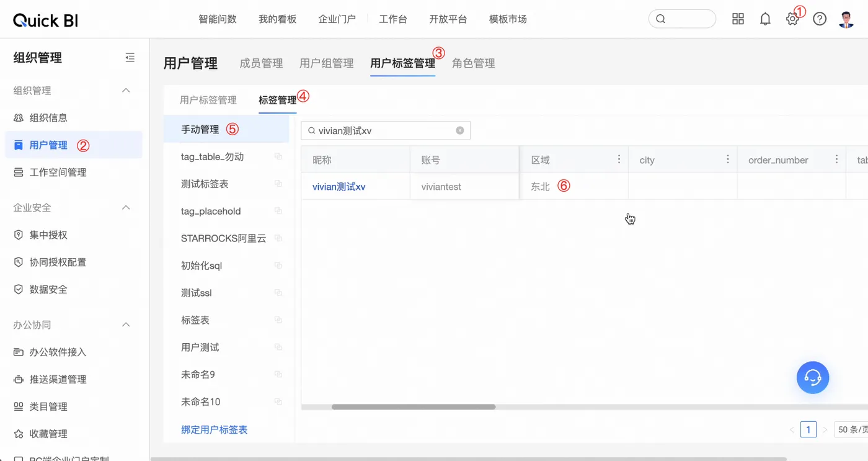Image resolution: width=868 pixels, height=461 pixels.
Task: Collapse the sidebar with the fold icon
Action: click(130, 58)
